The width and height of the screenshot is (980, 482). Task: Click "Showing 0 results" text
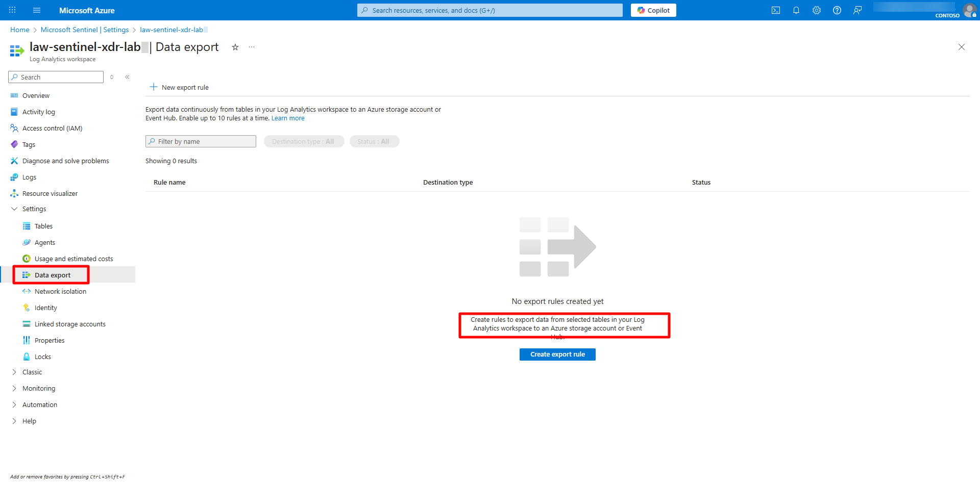171,161
